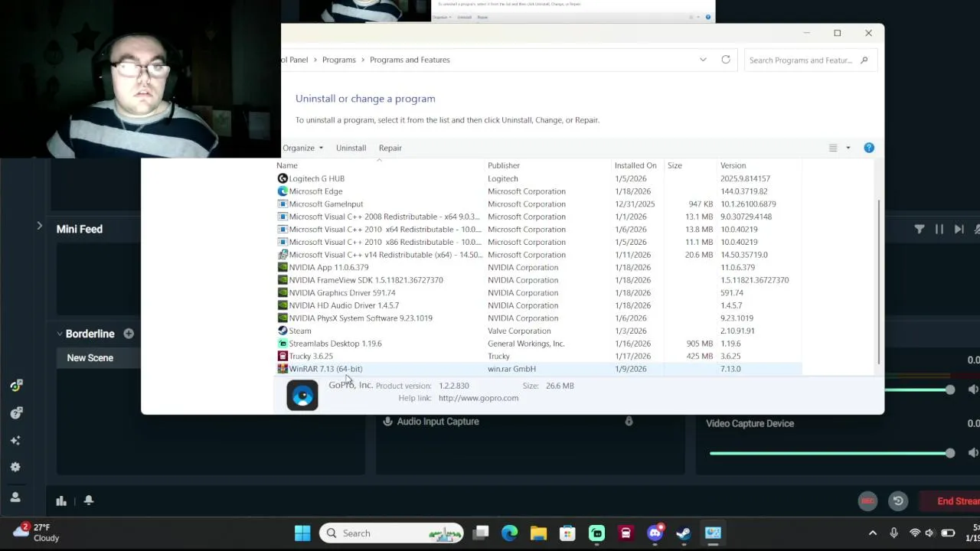Click the change view list icon
The image size is (980, 551).
tap(833, 148)
